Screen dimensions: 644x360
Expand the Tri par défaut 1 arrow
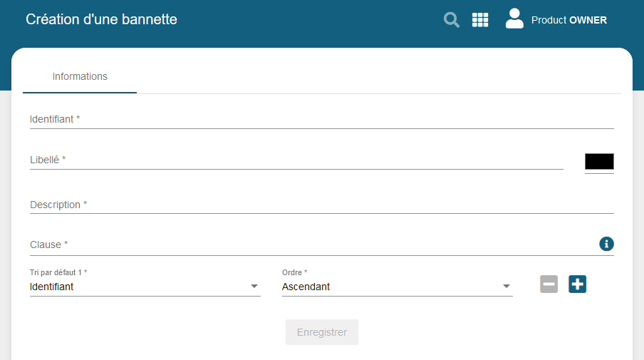254,287
